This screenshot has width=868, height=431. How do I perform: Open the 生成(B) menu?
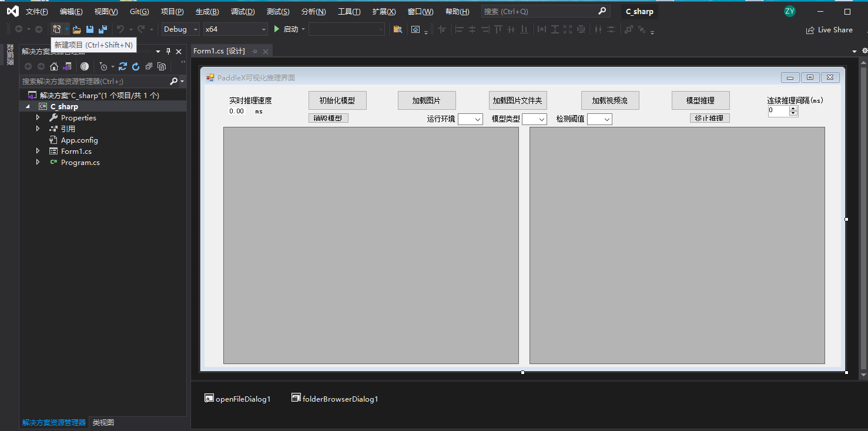(207, 11)
